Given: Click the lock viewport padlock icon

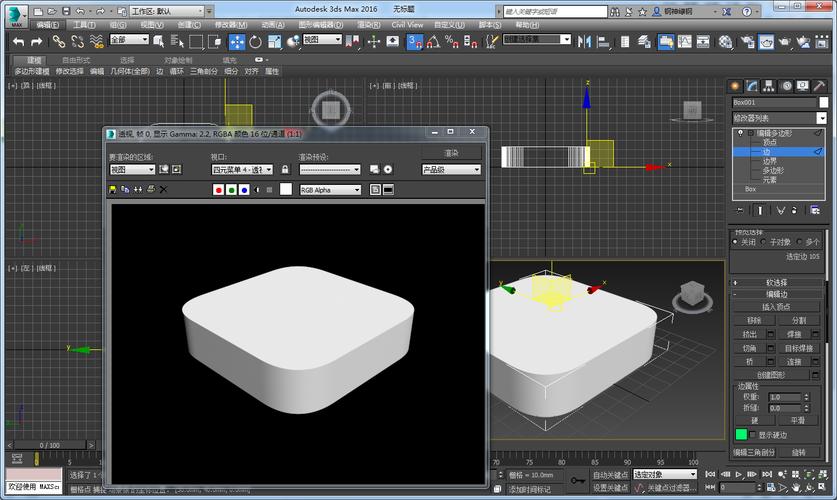Looking at the screenshot, I should (x=285, y=170).
